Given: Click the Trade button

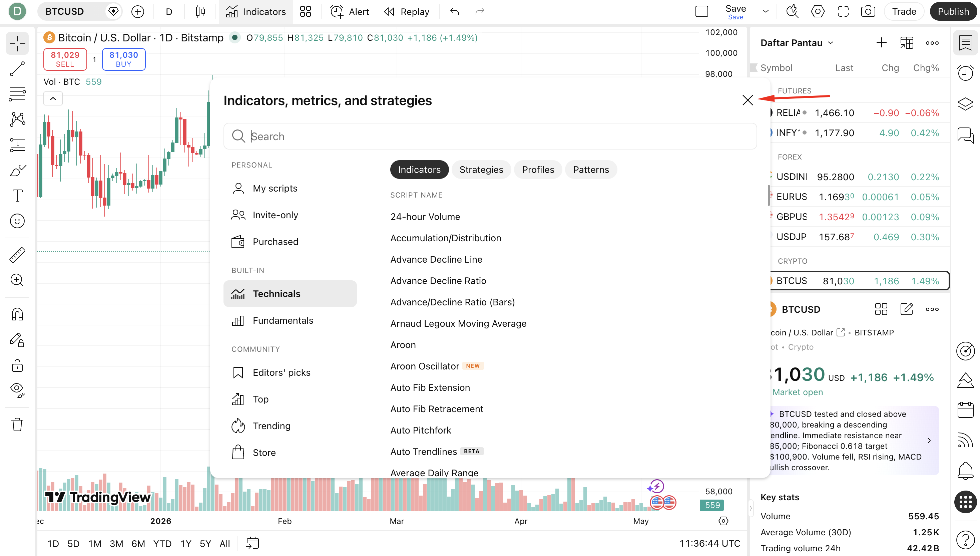Looking at the screenshot, I should click(x=904, y=11).
